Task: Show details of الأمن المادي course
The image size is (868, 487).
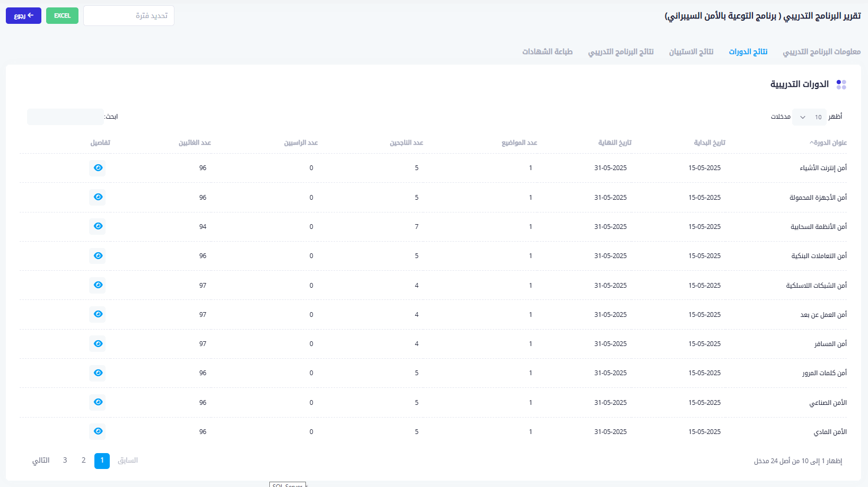Action: 98,431
